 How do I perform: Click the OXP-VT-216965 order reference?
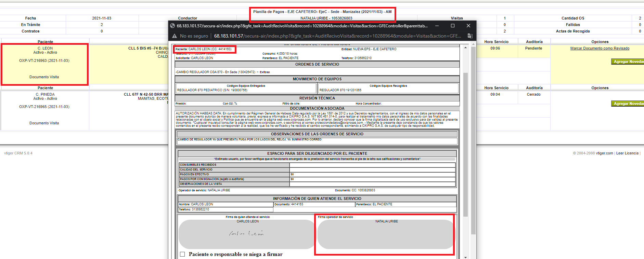click(x=44, y=107)
